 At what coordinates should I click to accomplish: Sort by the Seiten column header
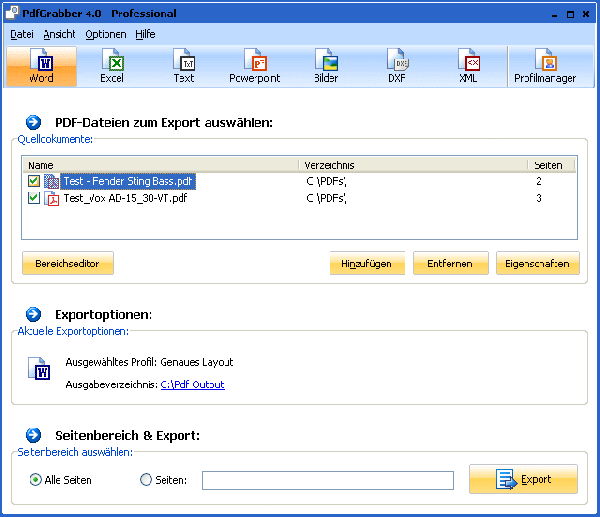(x=551, y=165)
